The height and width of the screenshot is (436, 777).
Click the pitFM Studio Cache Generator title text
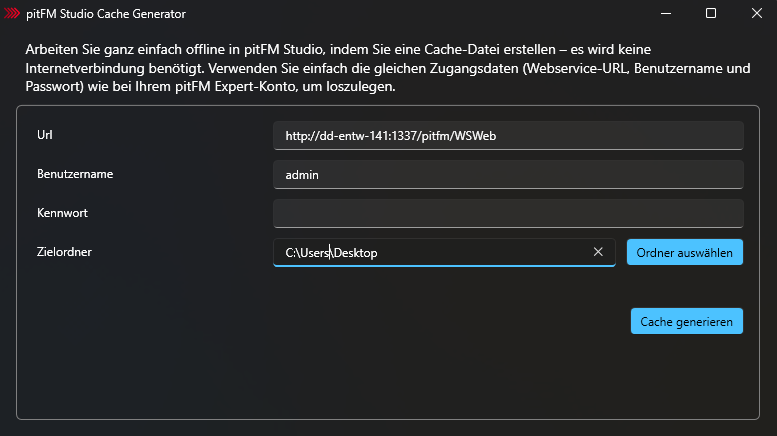(106, 14)
